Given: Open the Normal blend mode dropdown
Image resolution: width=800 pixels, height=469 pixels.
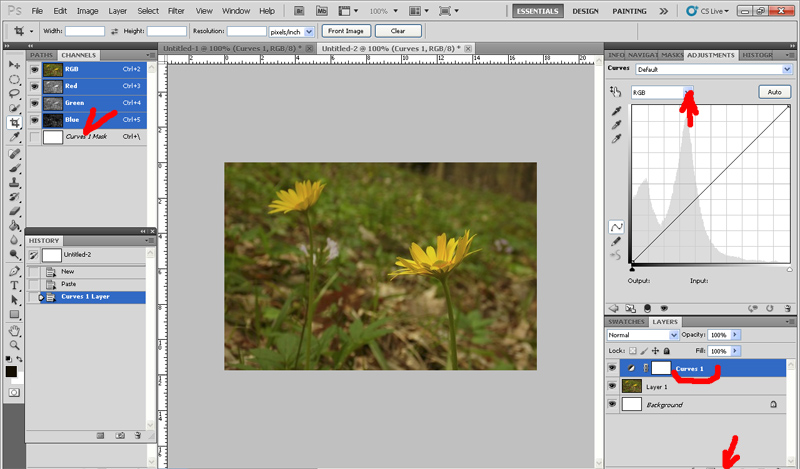Looking at the screenshot, I should (672, 335).
